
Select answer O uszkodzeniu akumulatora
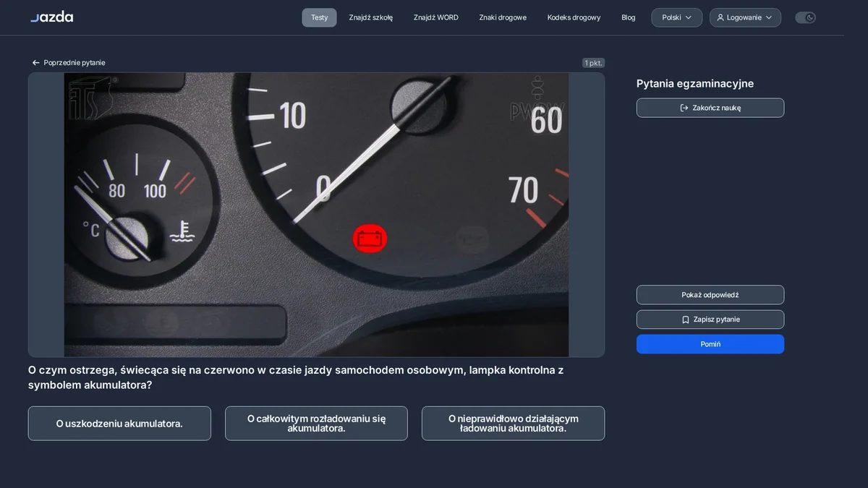click(x=119, y=424)
